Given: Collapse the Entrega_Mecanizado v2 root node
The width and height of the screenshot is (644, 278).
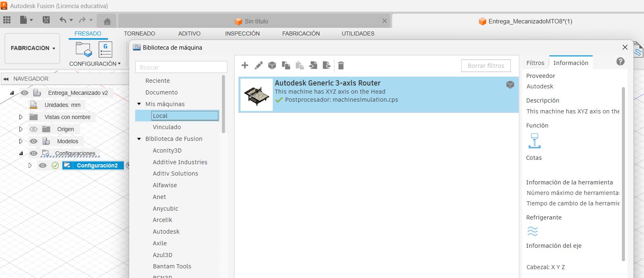Looking at the screenshot, I should click(12, 93).
